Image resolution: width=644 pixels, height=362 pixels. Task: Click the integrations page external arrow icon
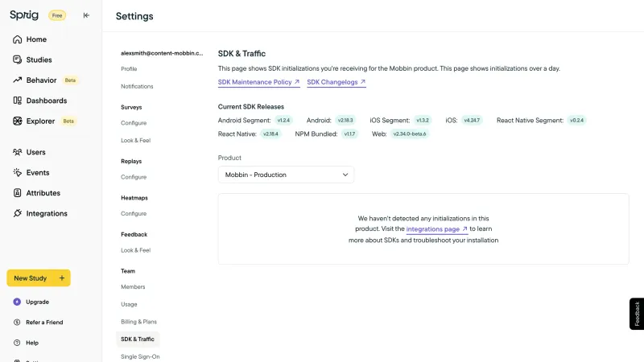pyautogui.click(x=464, y=229)
